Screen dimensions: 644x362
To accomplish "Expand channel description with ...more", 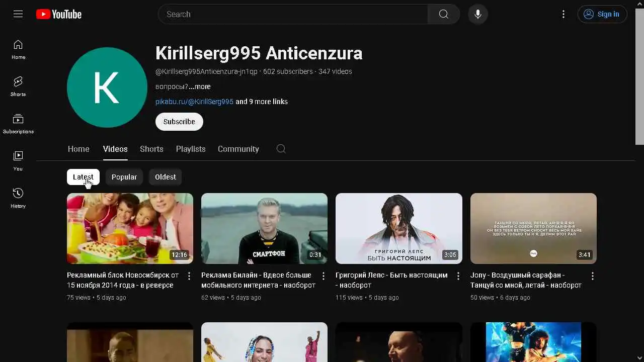I will click(200, 86).
